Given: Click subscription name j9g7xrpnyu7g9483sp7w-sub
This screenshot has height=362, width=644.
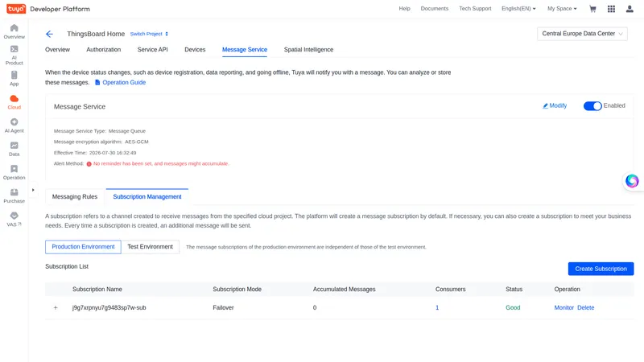Looking at the screenshot, I should [x=109, y=307].
